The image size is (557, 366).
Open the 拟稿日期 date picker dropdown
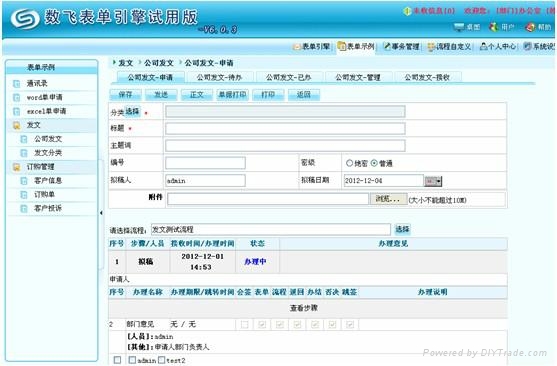[x=433, y=181]
